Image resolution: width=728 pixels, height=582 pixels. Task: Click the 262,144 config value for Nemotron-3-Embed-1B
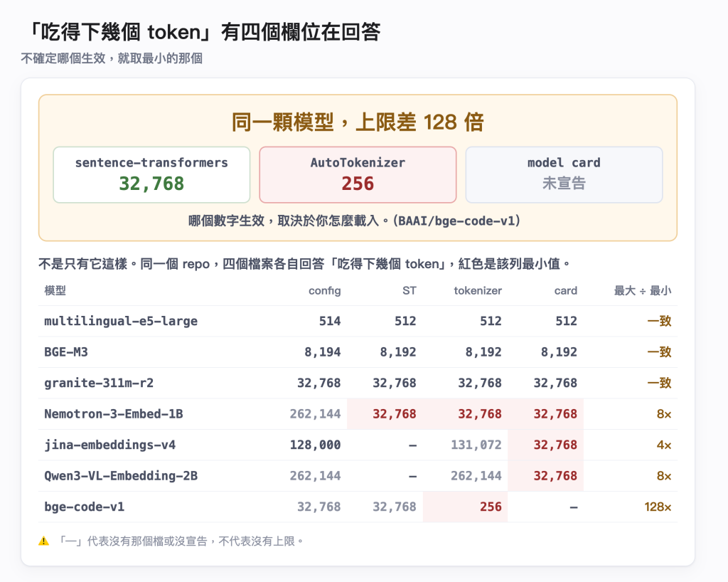(x=315, y=414)
